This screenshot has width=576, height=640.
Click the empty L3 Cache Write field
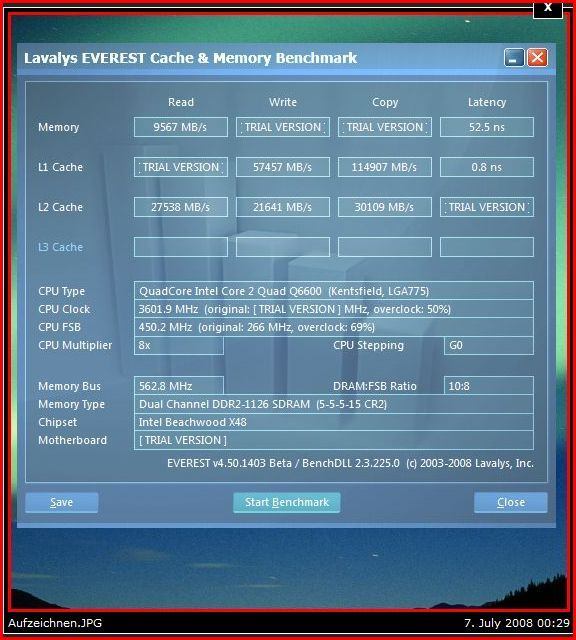tap(283, 247)
